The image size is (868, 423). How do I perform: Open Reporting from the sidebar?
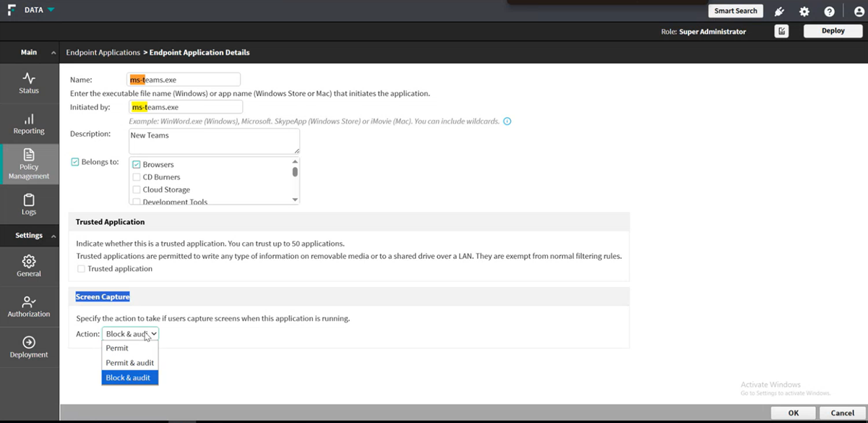pos(29,119)
